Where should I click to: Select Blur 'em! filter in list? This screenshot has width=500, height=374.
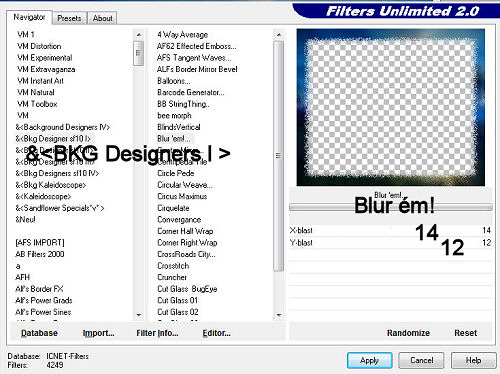[174, 138]
